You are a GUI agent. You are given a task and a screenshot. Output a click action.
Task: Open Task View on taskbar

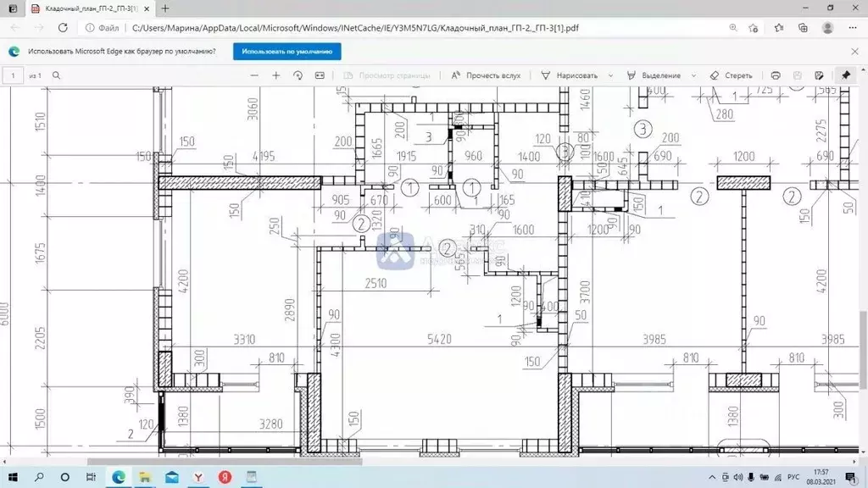pyautogui.click(x=91, y=477)
